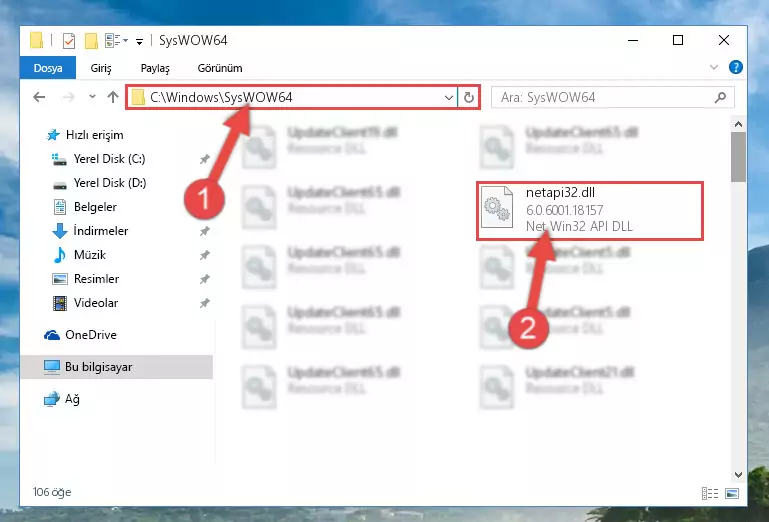Select OneDrive in navigation pane
This screenshot has width=769, height=522.
[x=91, y=335]
